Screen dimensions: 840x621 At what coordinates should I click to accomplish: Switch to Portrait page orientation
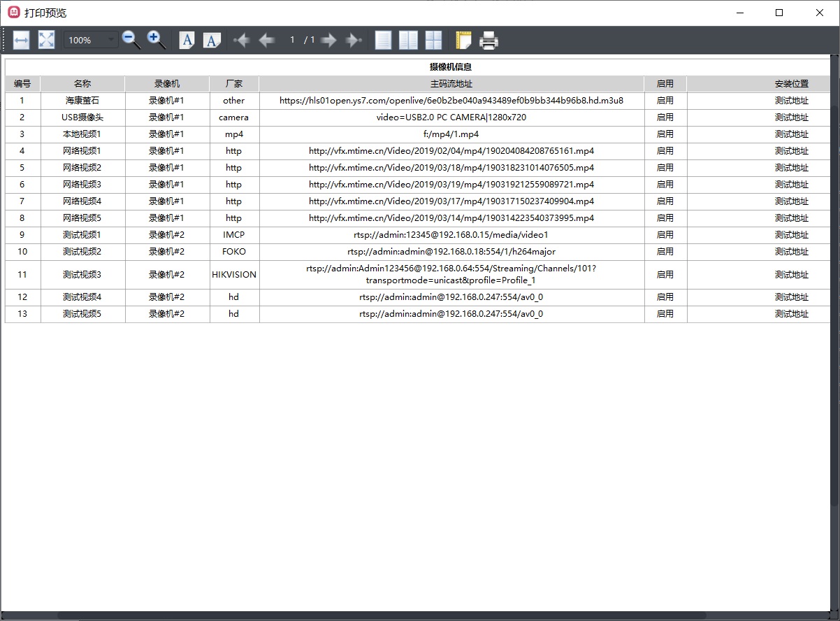coord(187,41)
